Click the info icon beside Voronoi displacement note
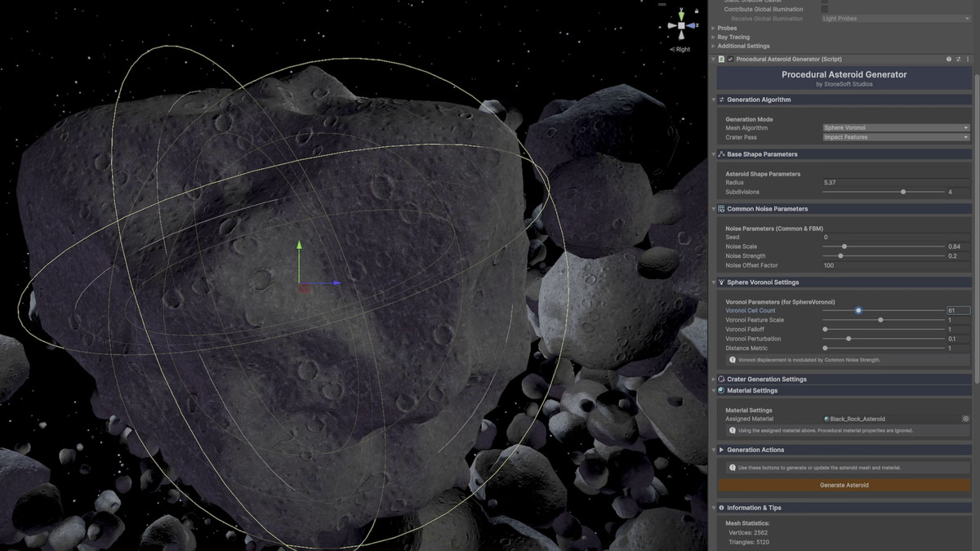980x551 pixels. point(732,360)
